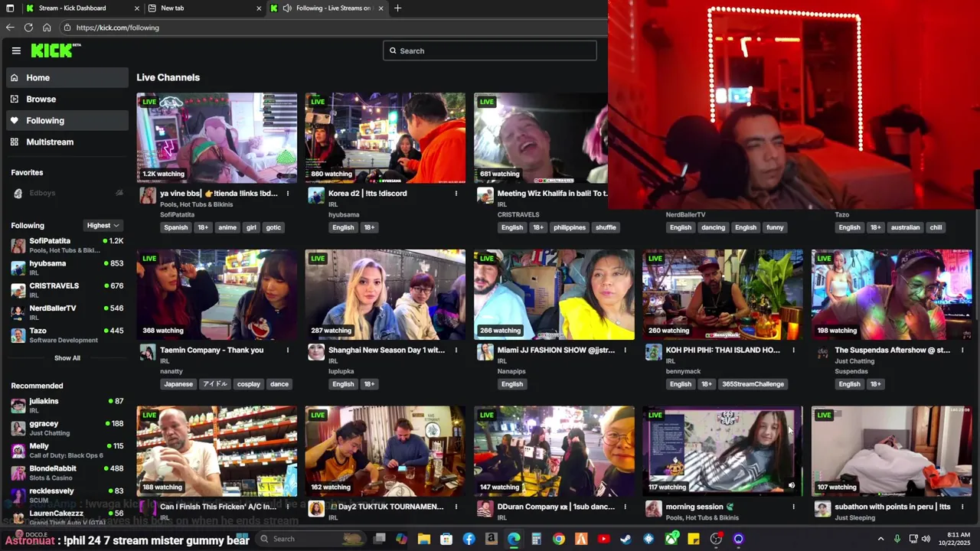Open Steam from taskbar
Image resolution: width=980 pixels, height=551 pixels.
coord(626,539)
